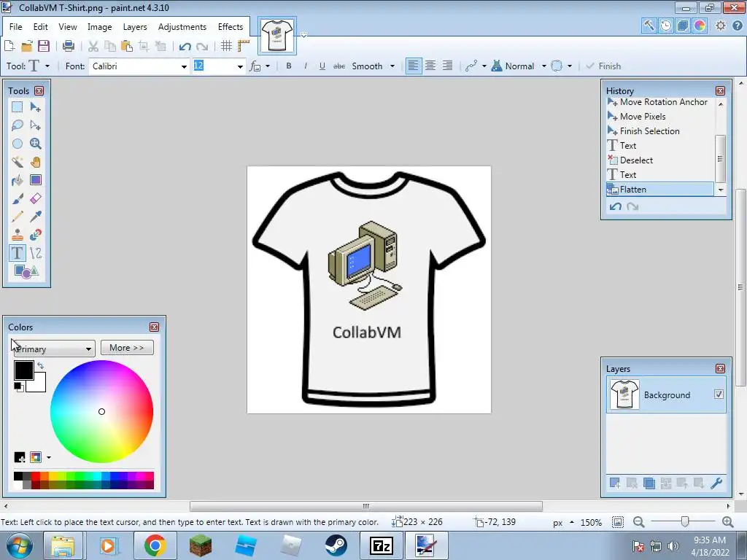
Task: Toggle pixel grid view icon
Action: (x=226, y=46)
